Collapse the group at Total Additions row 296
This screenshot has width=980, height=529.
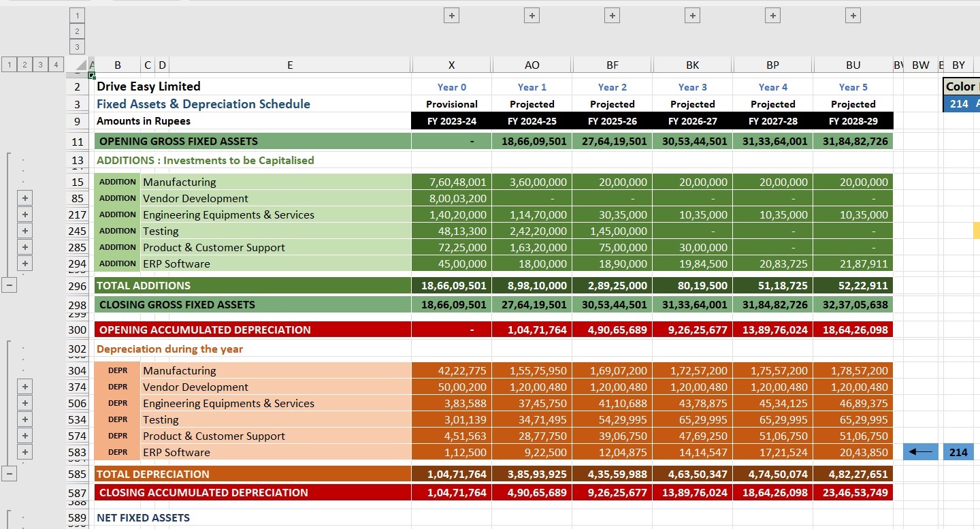tap(9, 285)
